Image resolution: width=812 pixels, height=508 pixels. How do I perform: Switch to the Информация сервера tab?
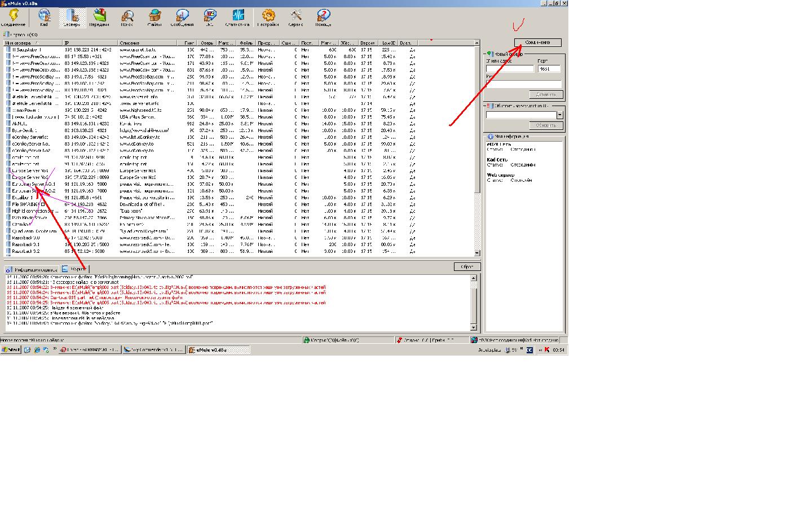(x=32, y=269)
